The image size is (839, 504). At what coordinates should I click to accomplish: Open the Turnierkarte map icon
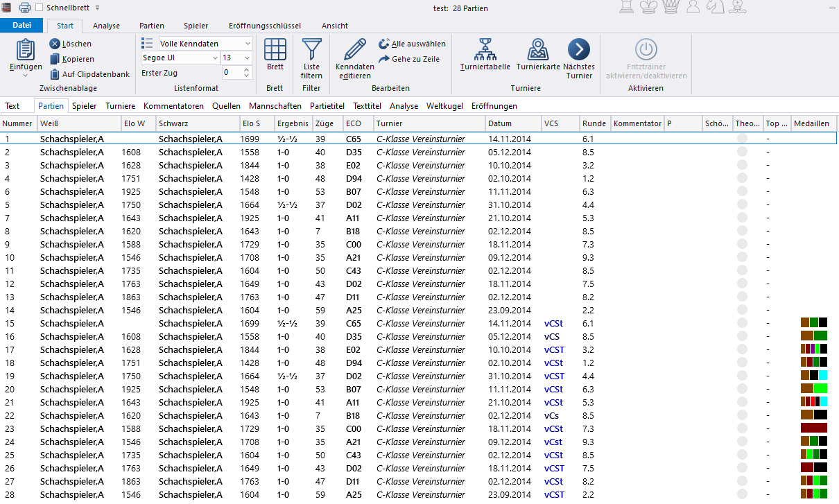pos(538,50)
